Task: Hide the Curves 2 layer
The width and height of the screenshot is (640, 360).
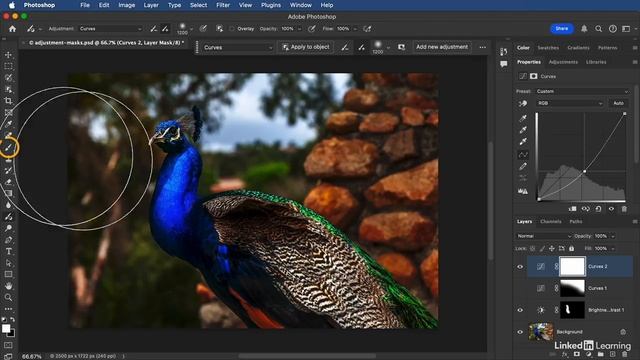Action: click(x=520, y=267)
